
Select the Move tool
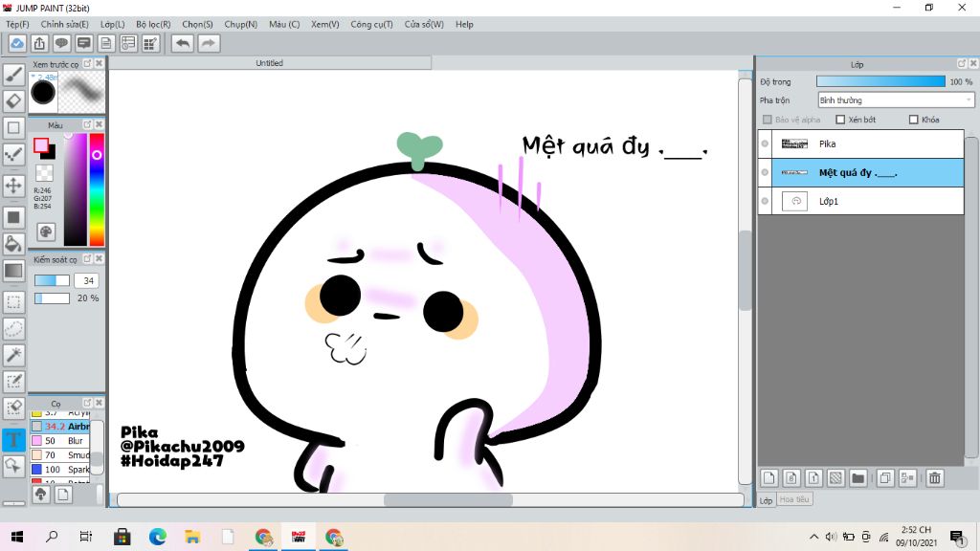pos(13,186)
